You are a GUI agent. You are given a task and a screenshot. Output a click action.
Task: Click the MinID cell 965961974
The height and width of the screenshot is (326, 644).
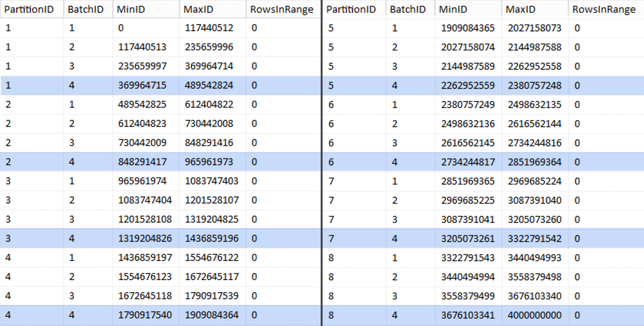tap(146, 181)
